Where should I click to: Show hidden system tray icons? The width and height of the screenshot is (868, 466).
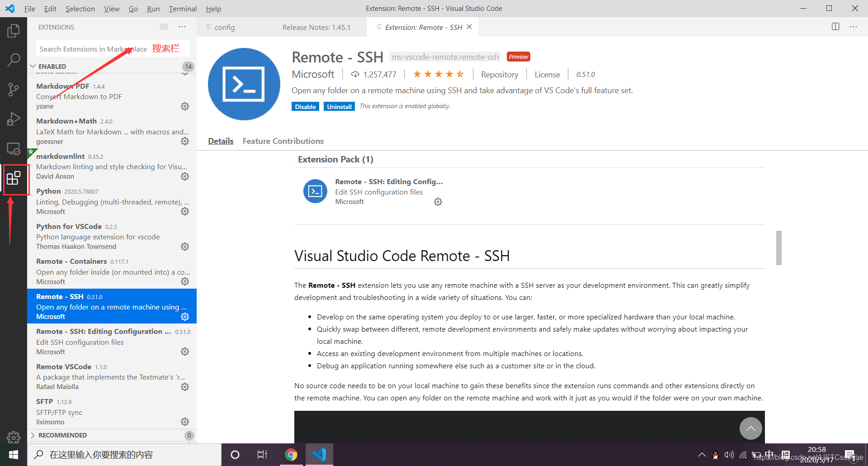point(702,455)
